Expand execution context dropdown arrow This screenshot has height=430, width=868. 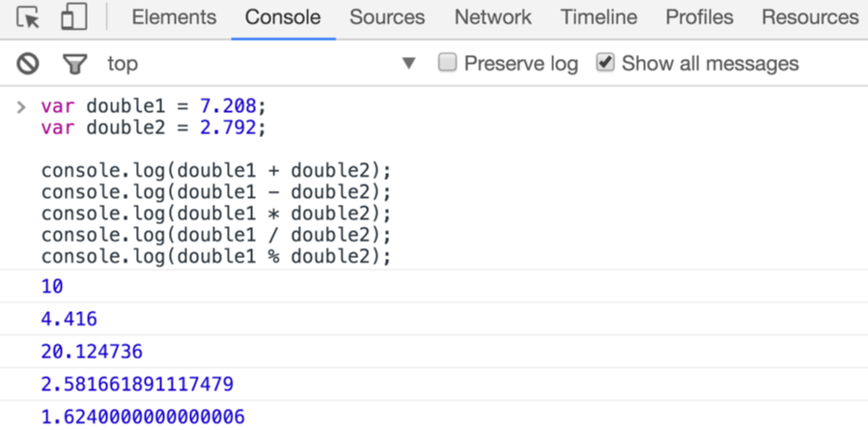(x=408, y=64)
